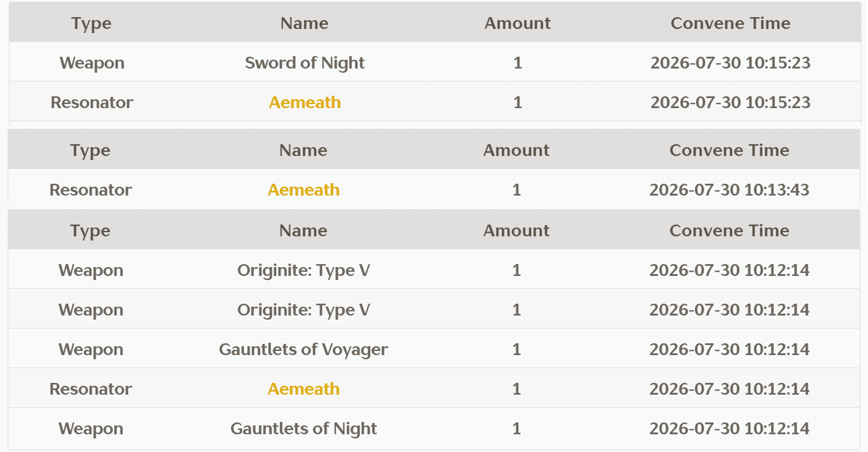
Task: Open the Aemeath link beside the 10:13:43 timestamp
Action: coord(304,190)
